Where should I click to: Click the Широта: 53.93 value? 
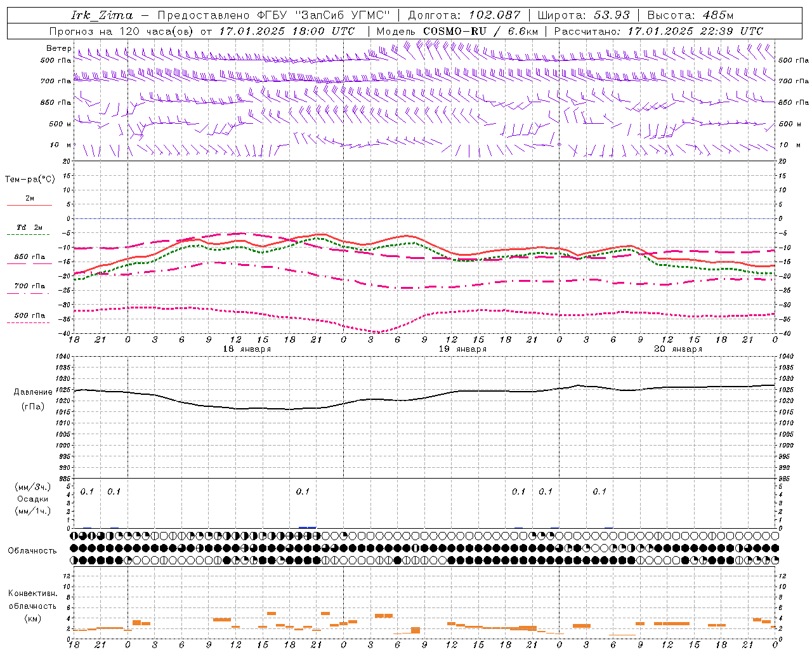(x=584, y=15)
